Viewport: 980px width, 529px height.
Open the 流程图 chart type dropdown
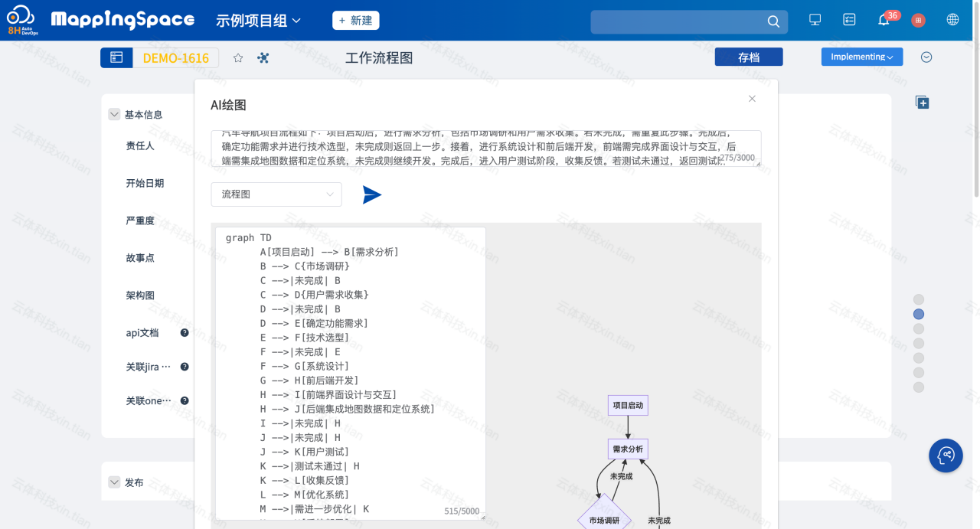point(276,194)
